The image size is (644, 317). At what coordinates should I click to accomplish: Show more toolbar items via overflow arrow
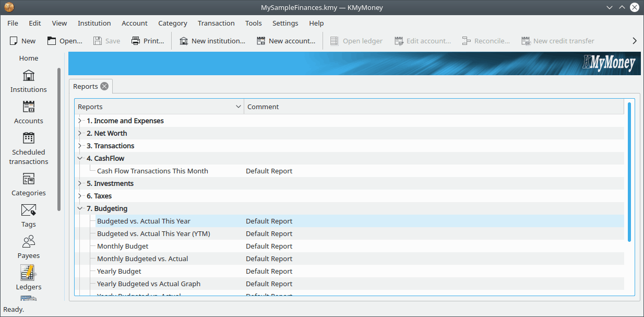(x=635, y=41)
